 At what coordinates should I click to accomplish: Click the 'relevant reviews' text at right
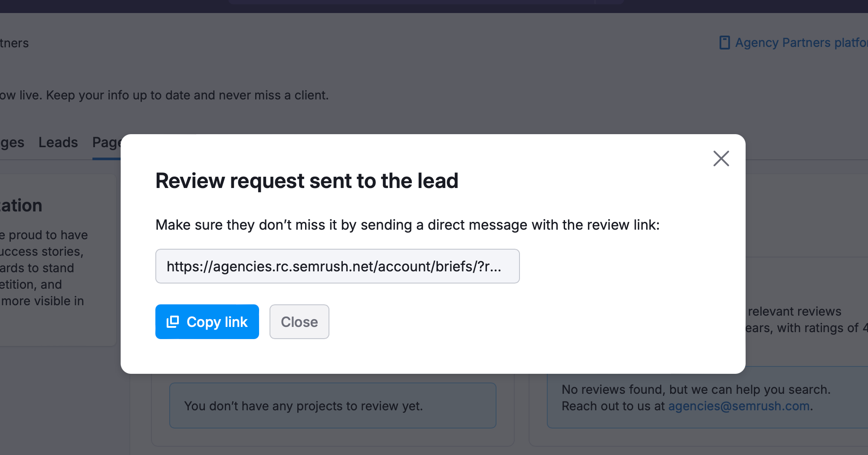click(x=794, y=311)
